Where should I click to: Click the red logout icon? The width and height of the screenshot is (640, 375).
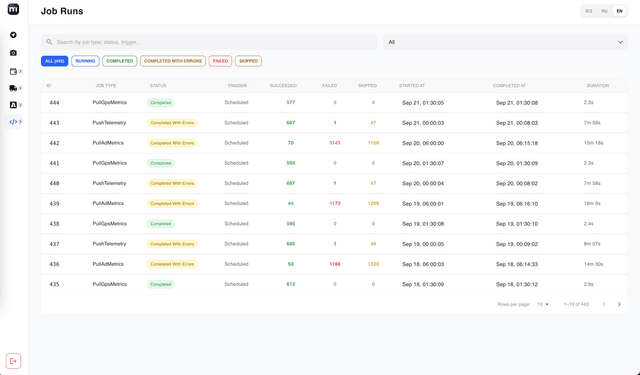click(x=13, y=361)
